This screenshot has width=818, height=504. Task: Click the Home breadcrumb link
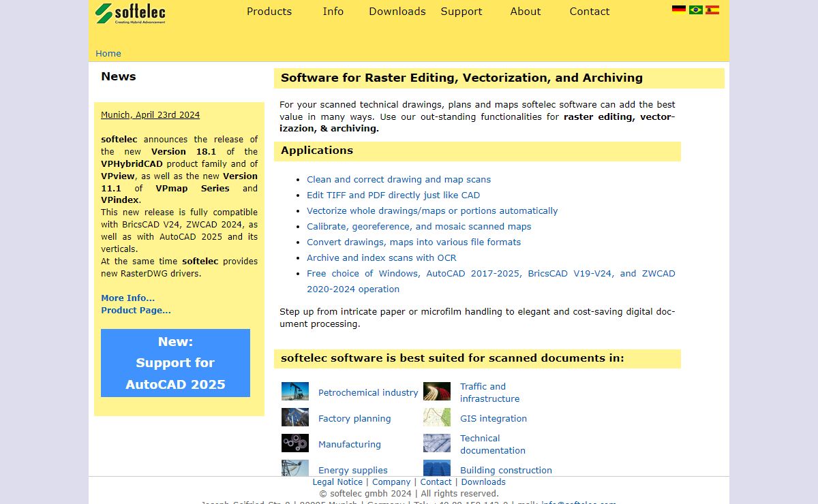(x=108, y=54)
